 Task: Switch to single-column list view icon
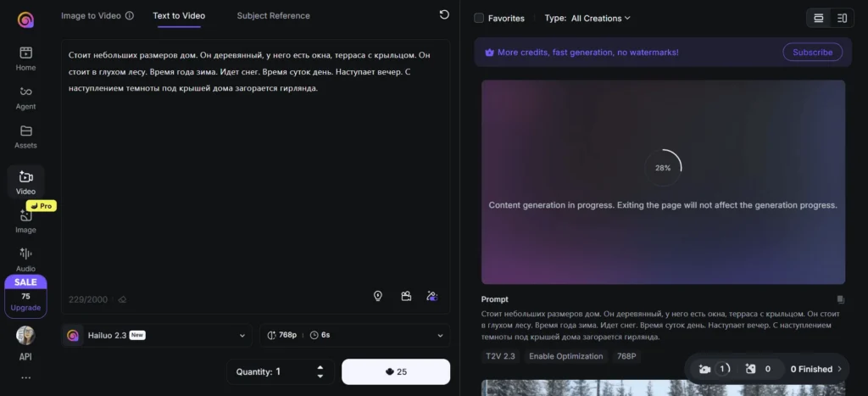pos(818,19)
